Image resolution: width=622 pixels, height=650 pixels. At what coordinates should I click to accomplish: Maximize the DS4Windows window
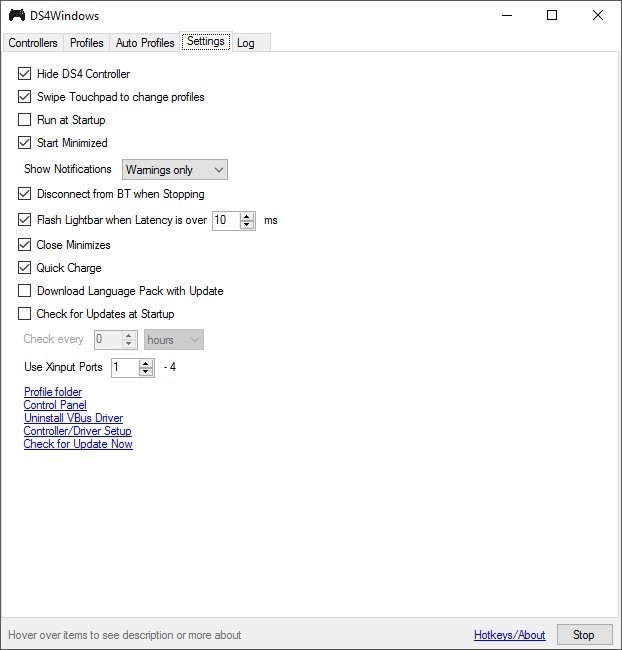552,15
